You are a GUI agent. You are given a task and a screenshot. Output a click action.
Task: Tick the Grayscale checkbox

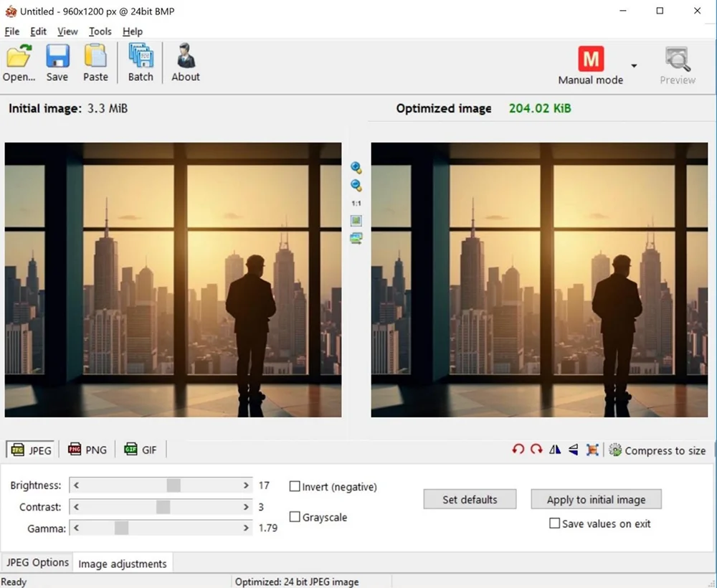295,517
